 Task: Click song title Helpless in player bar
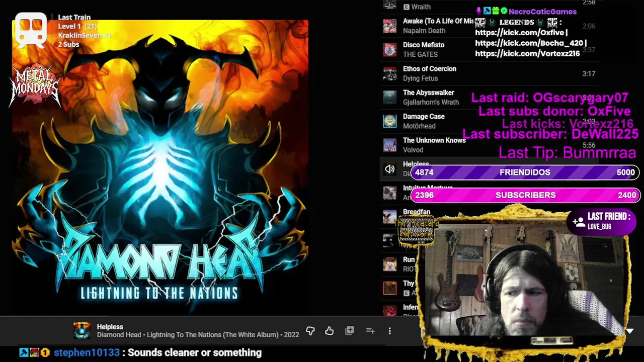(110, 327)
